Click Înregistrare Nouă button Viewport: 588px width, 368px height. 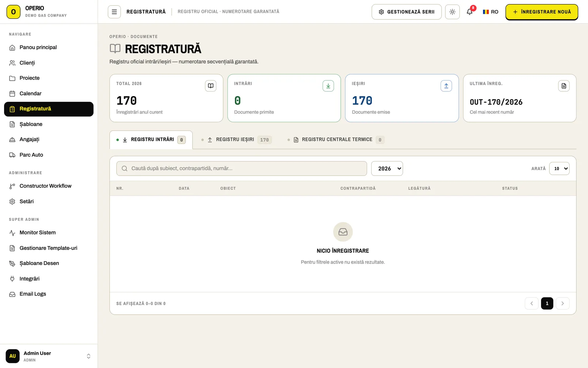542,12
